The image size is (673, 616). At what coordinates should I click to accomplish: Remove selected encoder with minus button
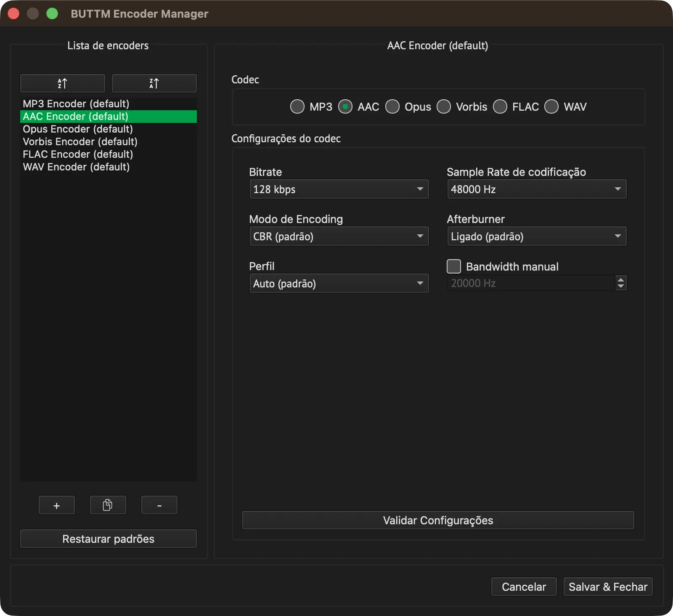pyautogui.click(x=159, y=505)
